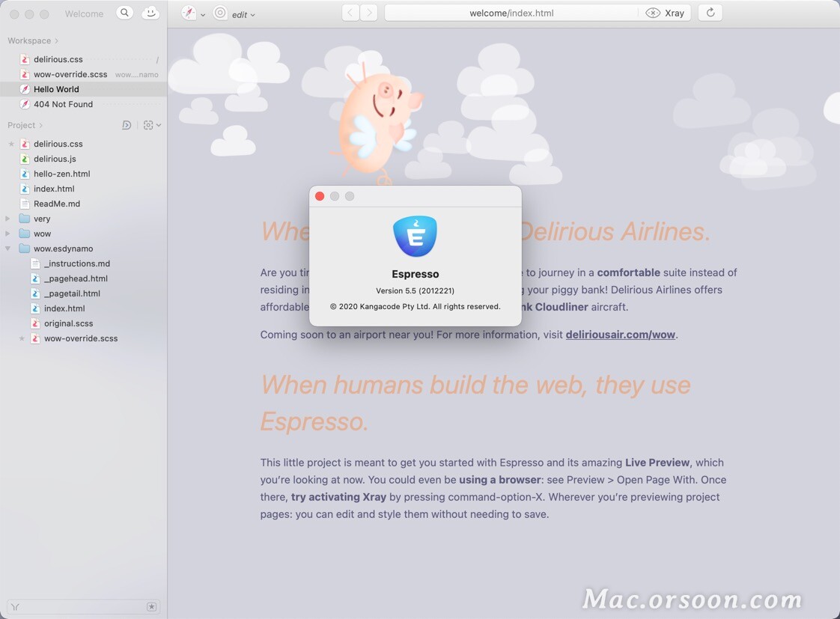Select the very folder icon

tap(24, 219)
